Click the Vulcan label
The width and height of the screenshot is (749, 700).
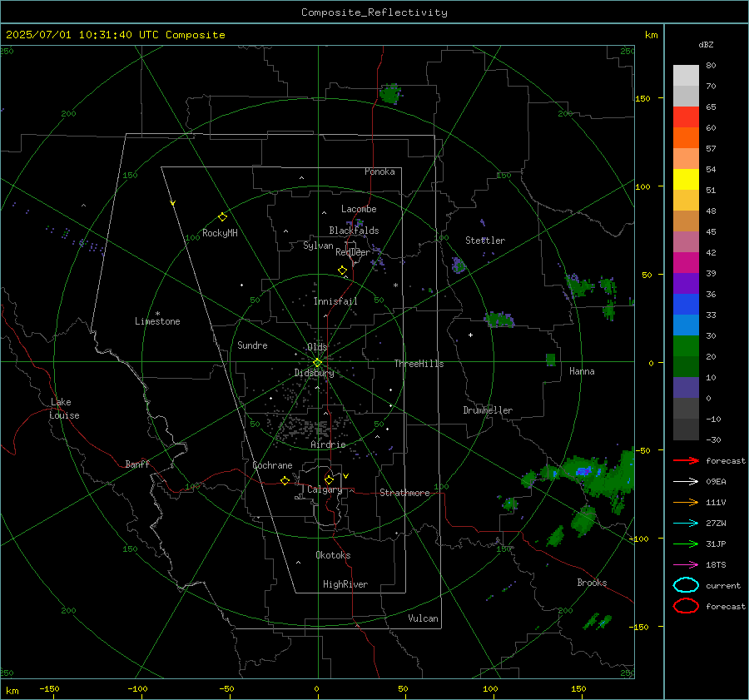(x=423, y=618)
